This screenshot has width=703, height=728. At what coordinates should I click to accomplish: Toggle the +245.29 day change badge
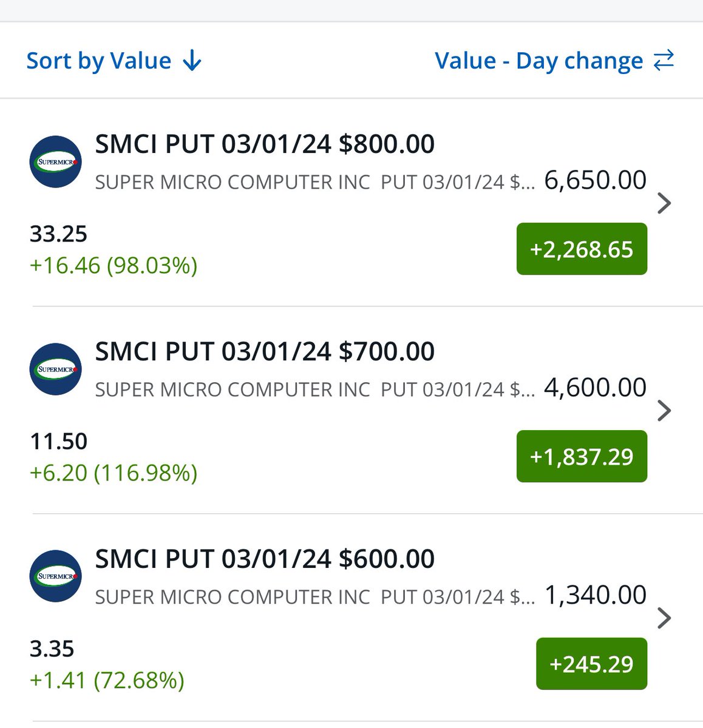coord(591,664)
